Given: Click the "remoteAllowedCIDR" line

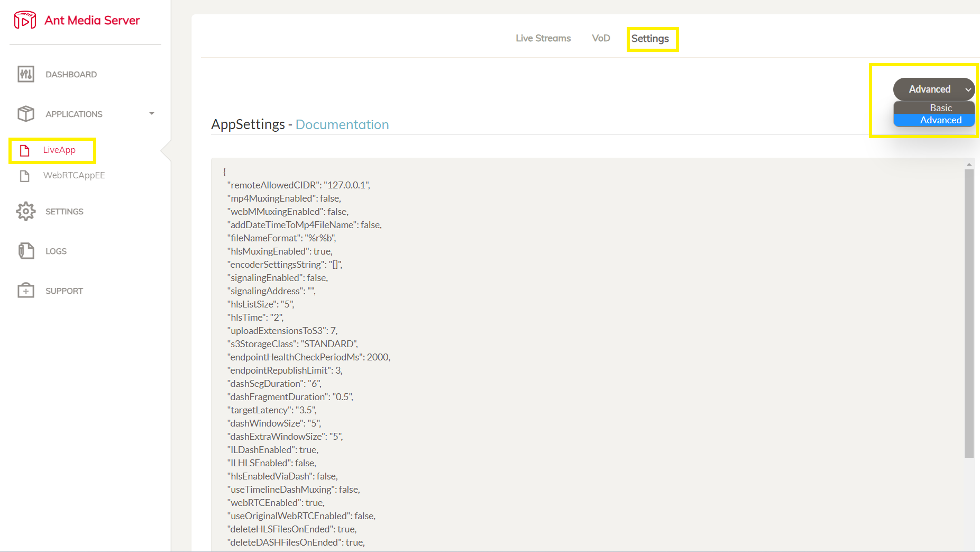Looking at the screenshot, I should coord(298,185).
